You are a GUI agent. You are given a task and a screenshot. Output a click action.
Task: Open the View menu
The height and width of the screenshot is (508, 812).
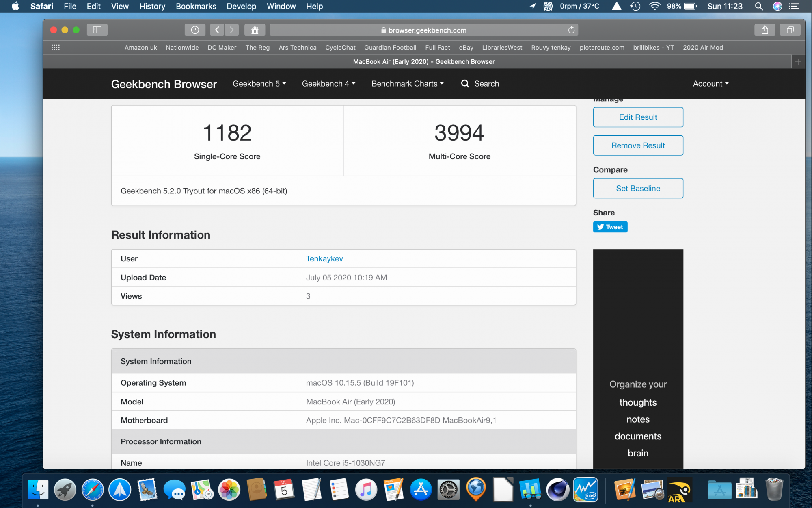(120, 6)
